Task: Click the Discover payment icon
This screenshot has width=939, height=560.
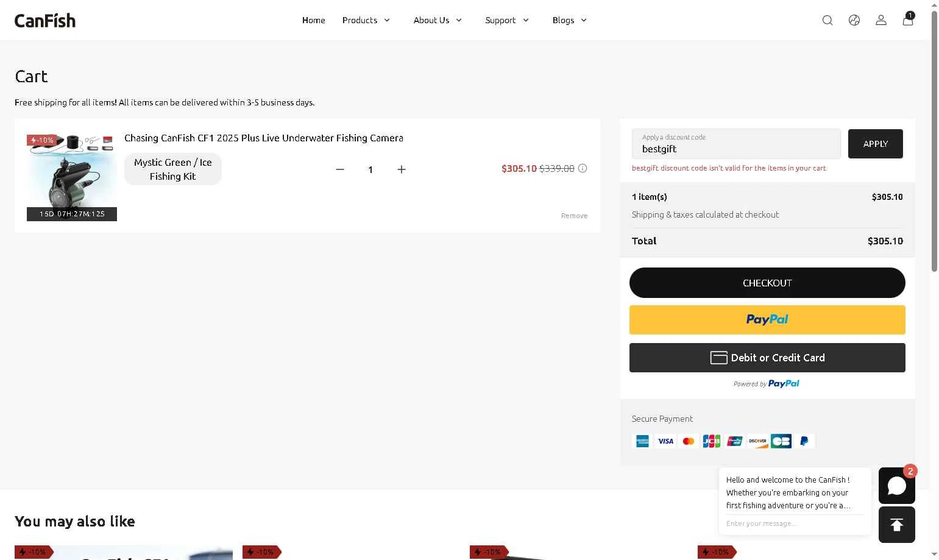Action: click(758, 441)
